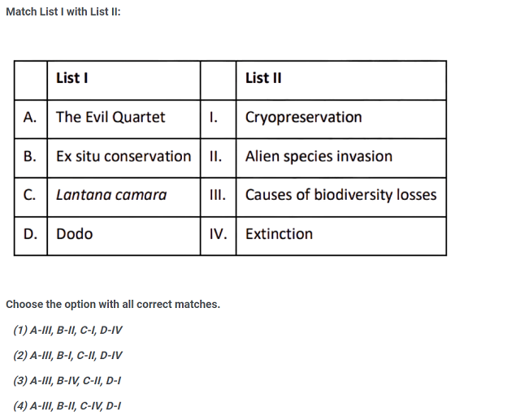Click the 'List II' column header
This screenshot has height=420, width=520.
point(263,78)
